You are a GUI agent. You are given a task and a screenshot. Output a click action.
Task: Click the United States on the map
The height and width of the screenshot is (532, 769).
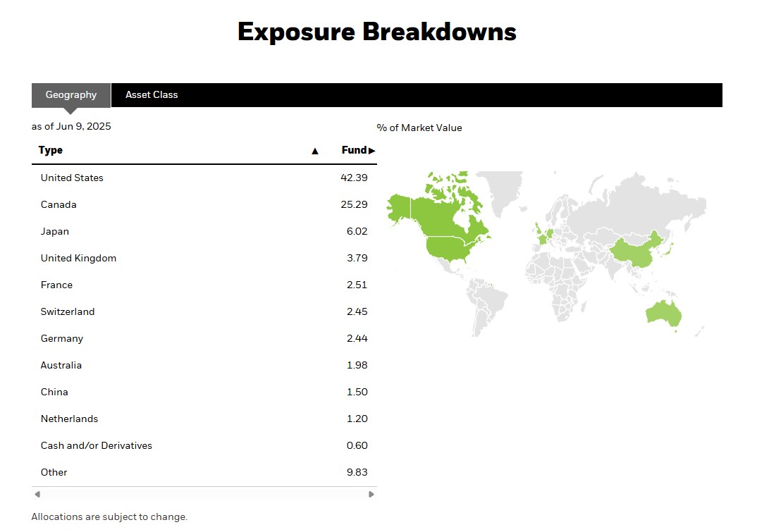(448, 247)
